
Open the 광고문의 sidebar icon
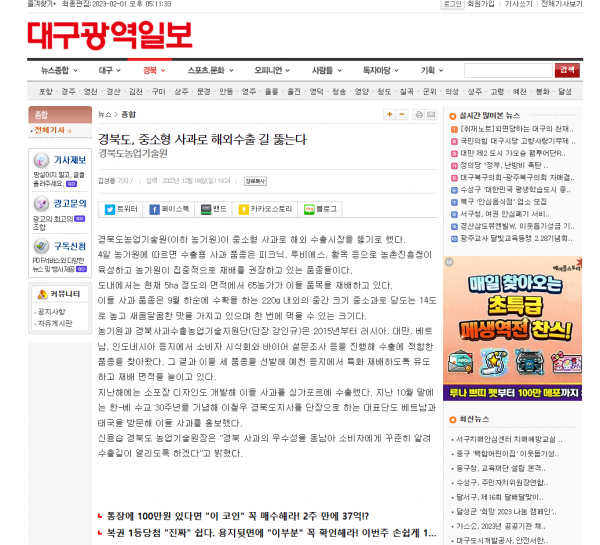click(41, 204)
